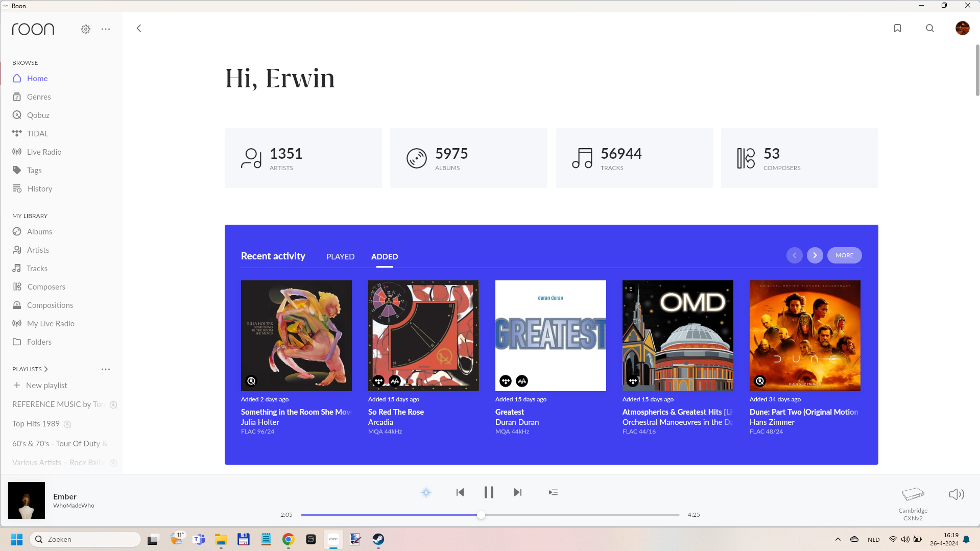Viewport: 980px width, 551px height.
Task: Open the user profile avatar
Action: coord(962,28)
